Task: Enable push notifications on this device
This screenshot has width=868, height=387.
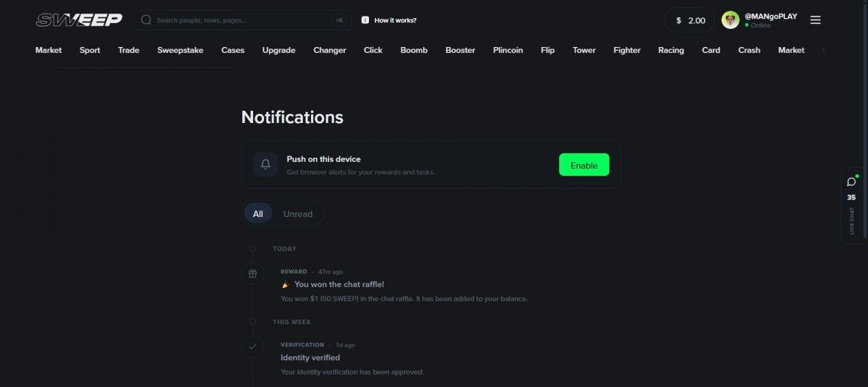Action: (584, 165)
